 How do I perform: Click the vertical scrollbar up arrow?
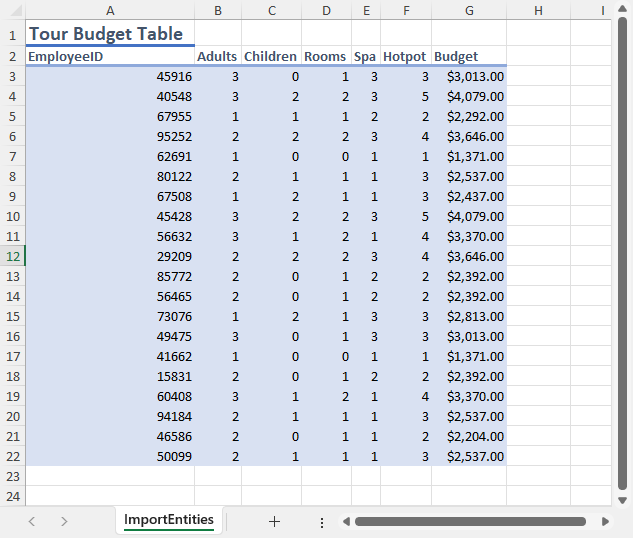click(x=622, y=28)
